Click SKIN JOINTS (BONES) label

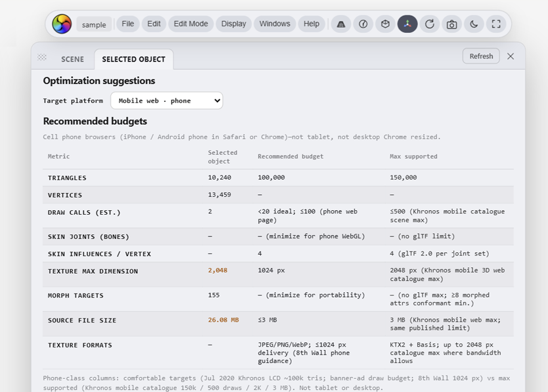[x=89, y=237]
